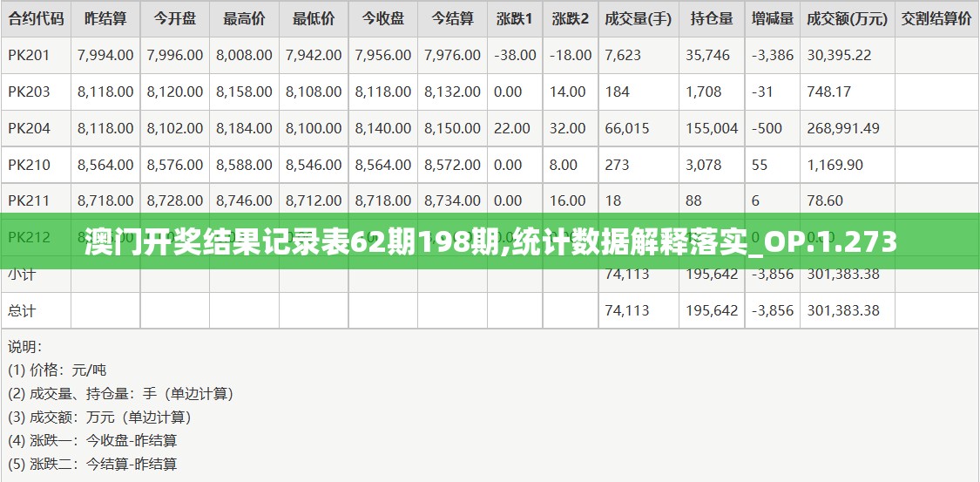Click PK204 highest price 8,184.00
980x482 pixels.
coord(245,128)
